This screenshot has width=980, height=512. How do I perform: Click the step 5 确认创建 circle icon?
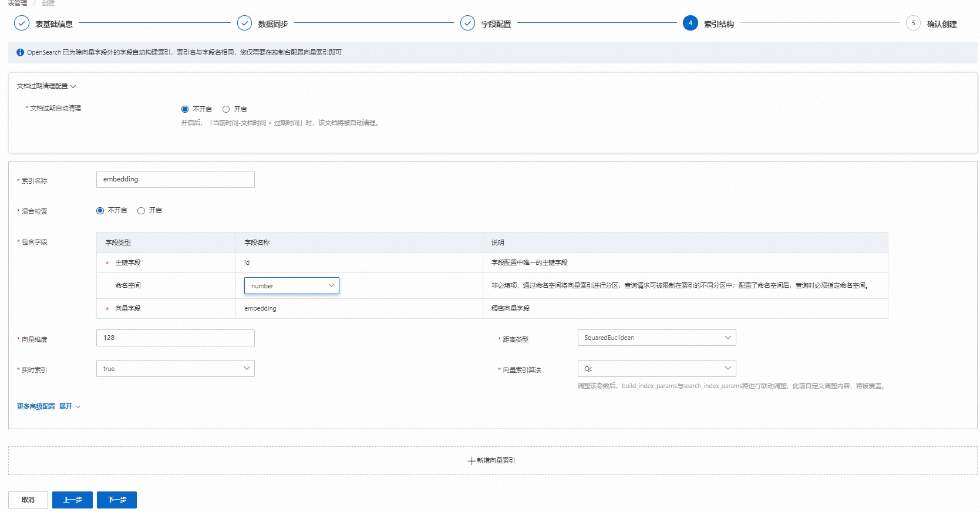point(913,23)
